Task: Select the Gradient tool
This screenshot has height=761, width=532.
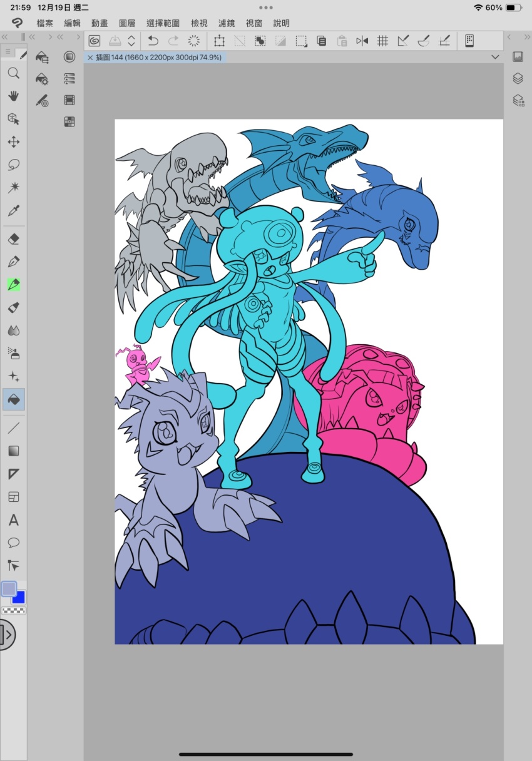Action: pyautogui.click(x=13, y=451)
